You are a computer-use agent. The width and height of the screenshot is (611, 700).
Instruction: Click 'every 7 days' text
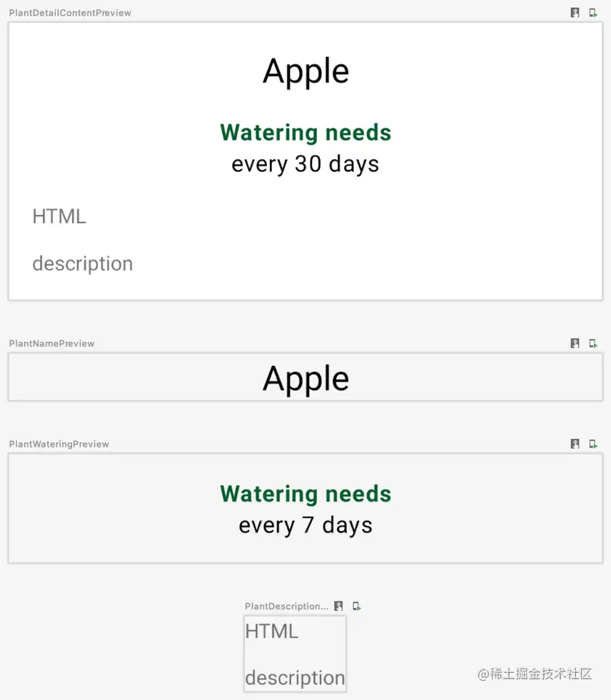[305, 525]
